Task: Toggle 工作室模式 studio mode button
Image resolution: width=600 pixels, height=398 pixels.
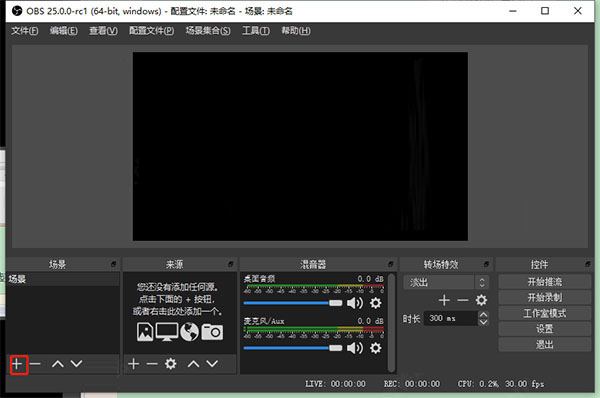Action: (x=545, y=313)
